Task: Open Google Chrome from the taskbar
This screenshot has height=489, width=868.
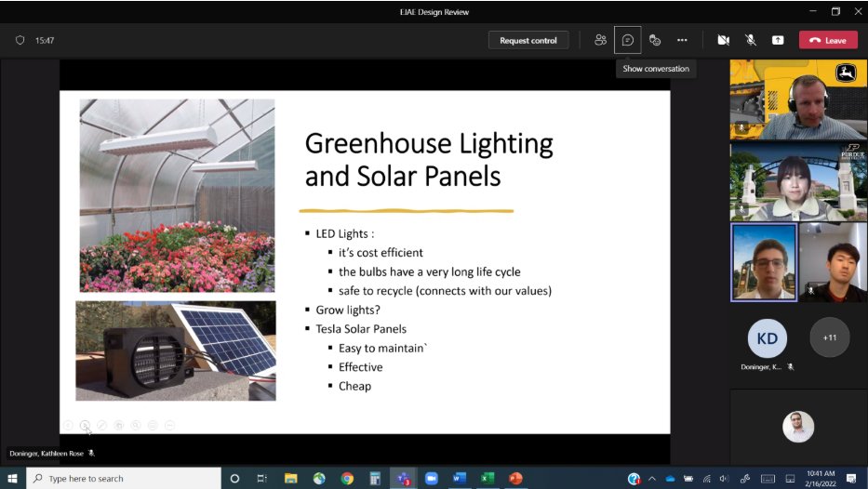Action: coord(347,479)
